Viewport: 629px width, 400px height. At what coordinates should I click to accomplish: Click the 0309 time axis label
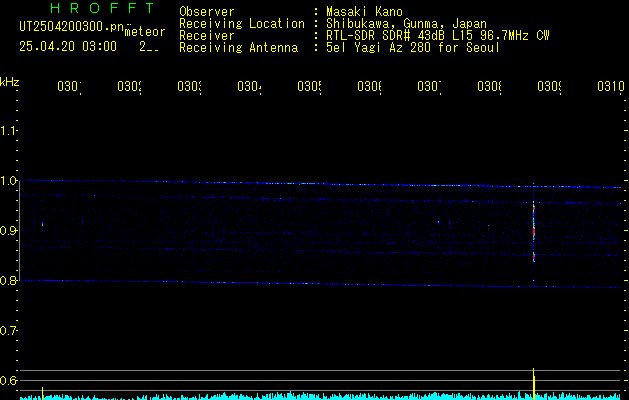[x=549, y=86]
